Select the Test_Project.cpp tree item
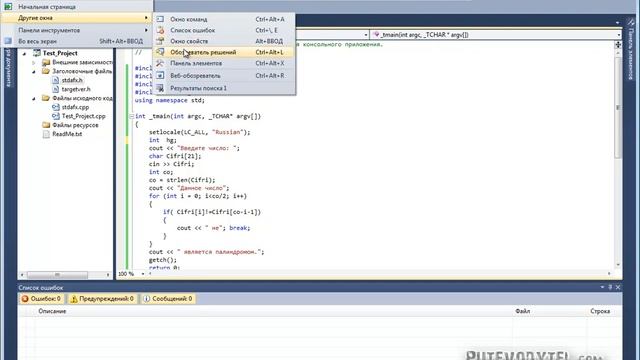The width and height of the screenshot is (640, 360). click(83, 116)
